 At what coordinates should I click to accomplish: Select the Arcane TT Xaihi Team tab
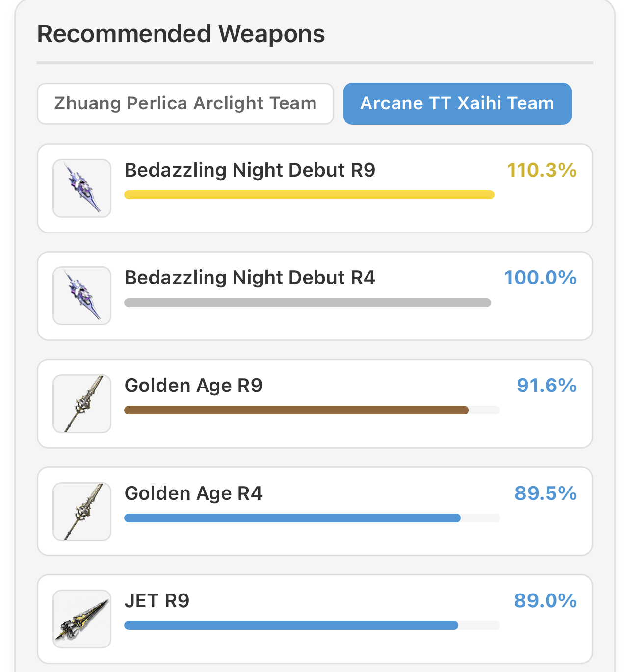point(457,103)
